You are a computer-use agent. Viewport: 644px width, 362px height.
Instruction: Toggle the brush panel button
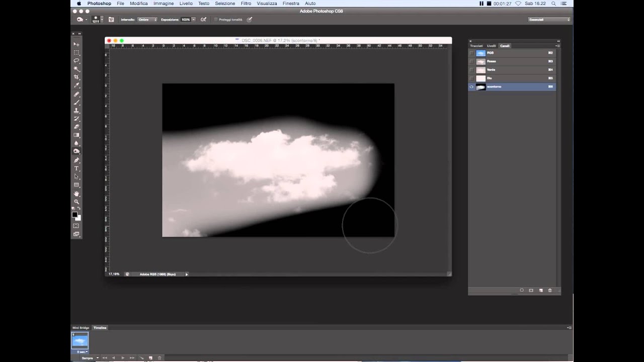[x=111, y=20]
